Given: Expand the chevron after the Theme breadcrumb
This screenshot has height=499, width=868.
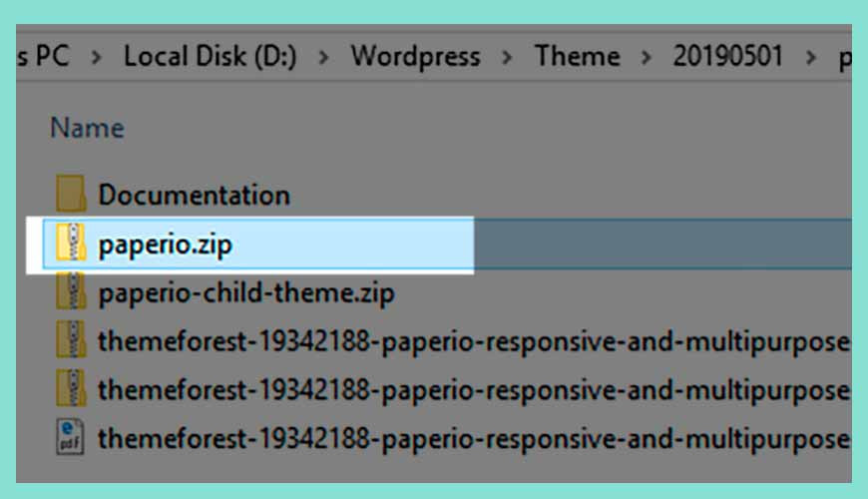Looking at the screenshot, I should 646,57.
